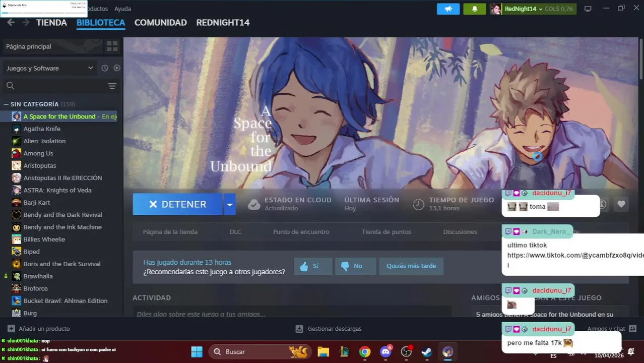The width and height of the screenshot is (644, 363).
Task: Add game to favorites with heart icon
Action: tap(621, 204)
